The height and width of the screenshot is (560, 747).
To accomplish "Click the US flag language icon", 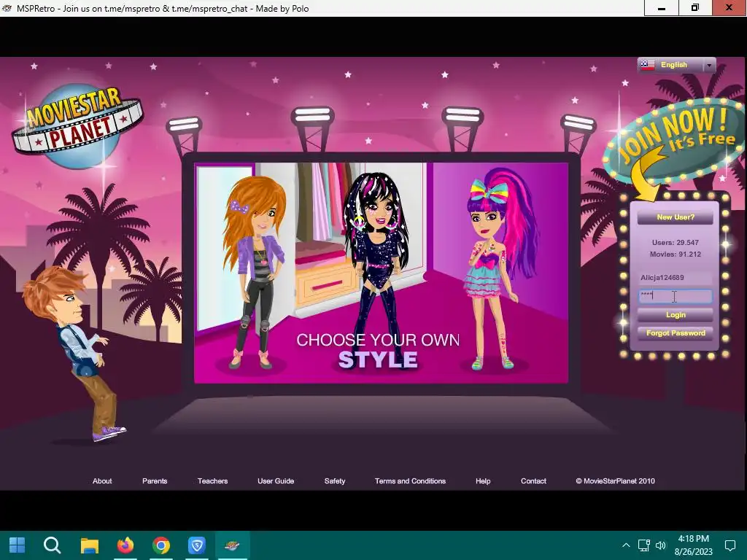I will point(648,65).
